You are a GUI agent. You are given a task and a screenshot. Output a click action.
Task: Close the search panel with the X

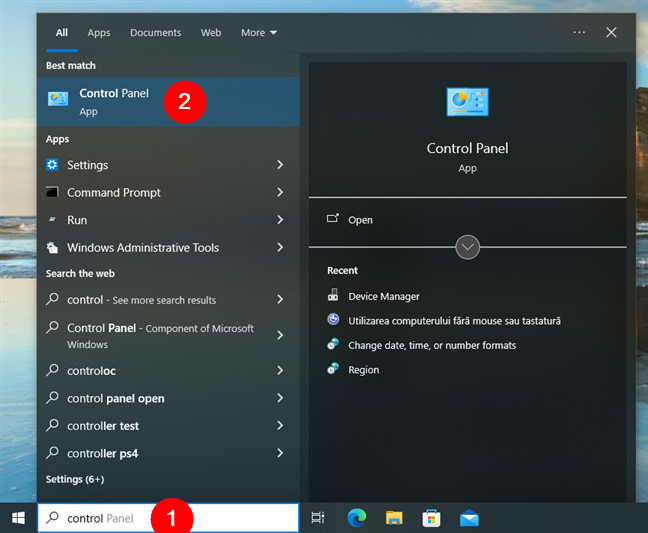(x=611, y=32)
